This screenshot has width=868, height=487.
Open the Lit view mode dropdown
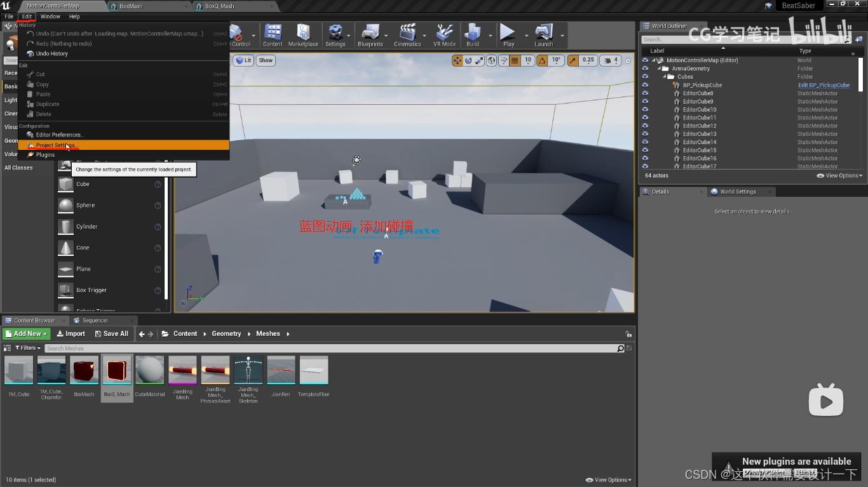click(243, 60)
